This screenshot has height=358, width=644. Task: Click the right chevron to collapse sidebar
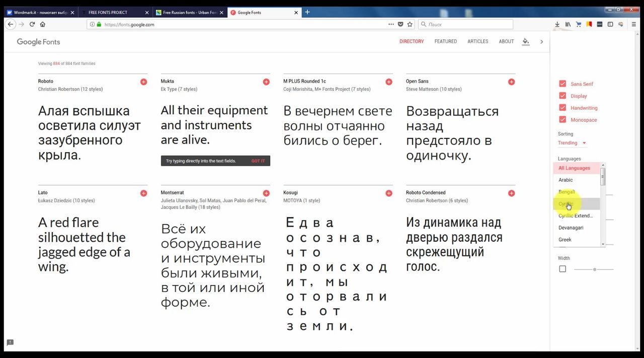(541, 42)
